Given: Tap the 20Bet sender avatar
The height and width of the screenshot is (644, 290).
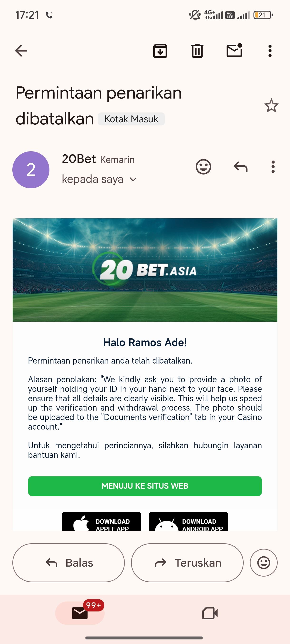Looking at the screenshot, I should [x=31, y=170].
